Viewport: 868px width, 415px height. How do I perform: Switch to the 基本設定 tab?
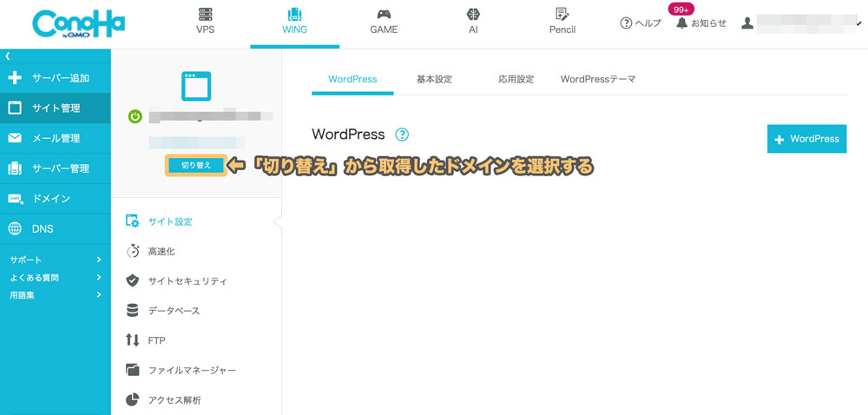click(x=434, y=79)
